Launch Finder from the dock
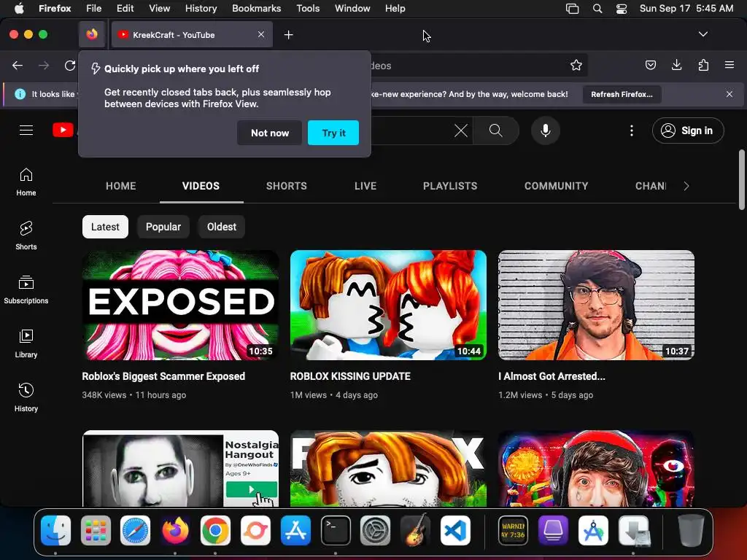This screenshot has width=747, height=560. [55, 531]
